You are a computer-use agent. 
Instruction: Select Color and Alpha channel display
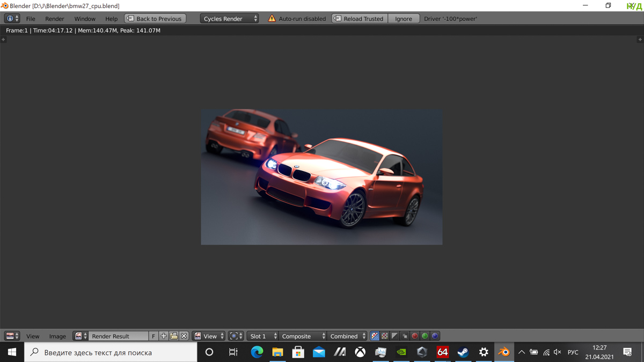click(x=375, y=336)
